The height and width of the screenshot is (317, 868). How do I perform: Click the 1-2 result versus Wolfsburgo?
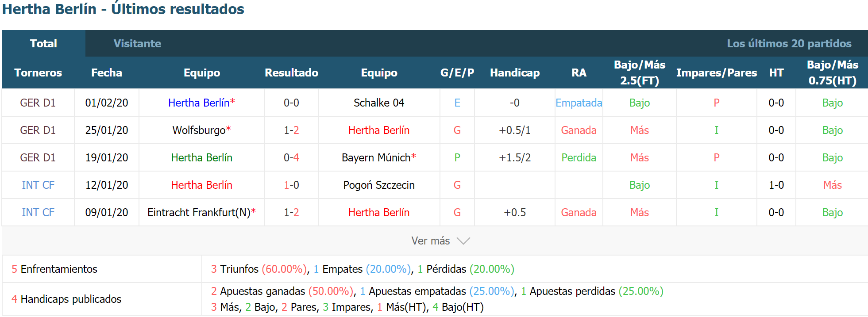291,130
